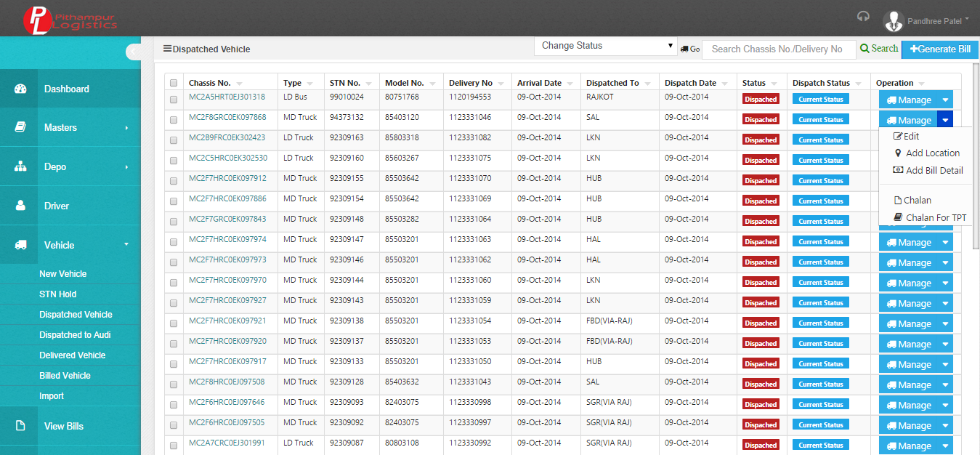Expand the Manage dropdown arrow for RAJKOT row

click(945, 100)
